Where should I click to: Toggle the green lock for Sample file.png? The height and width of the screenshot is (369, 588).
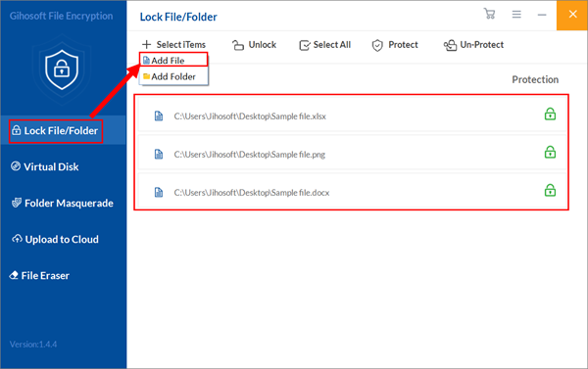coord(550,153)
